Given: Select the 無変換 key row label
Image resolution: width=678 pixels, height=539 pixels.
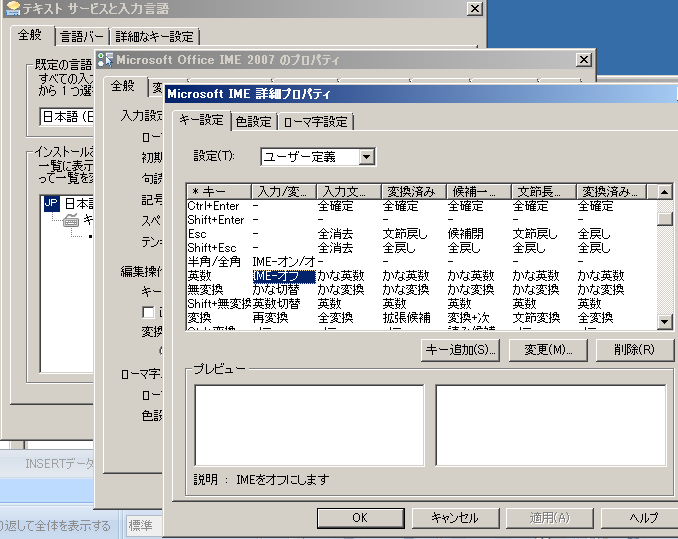Looking at the screenshot, I should [x=205, y=290].
